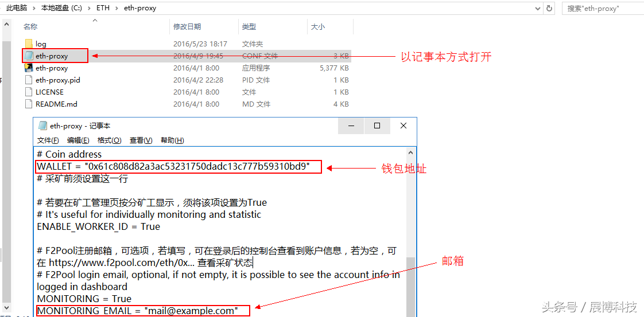Open the 查看(V) menu in Notepad
This screenshot has width=644, height=317.
[141, 140]
